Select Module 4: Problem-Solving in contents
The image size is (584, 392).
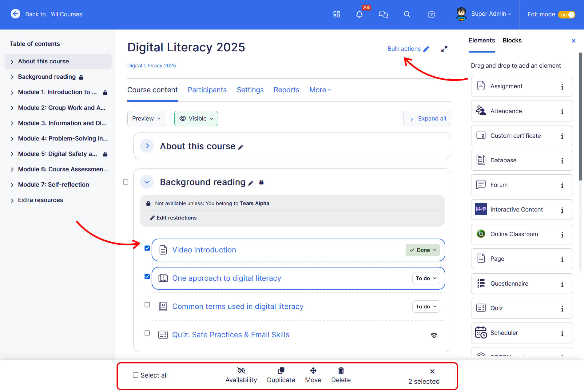coord(63,138)
